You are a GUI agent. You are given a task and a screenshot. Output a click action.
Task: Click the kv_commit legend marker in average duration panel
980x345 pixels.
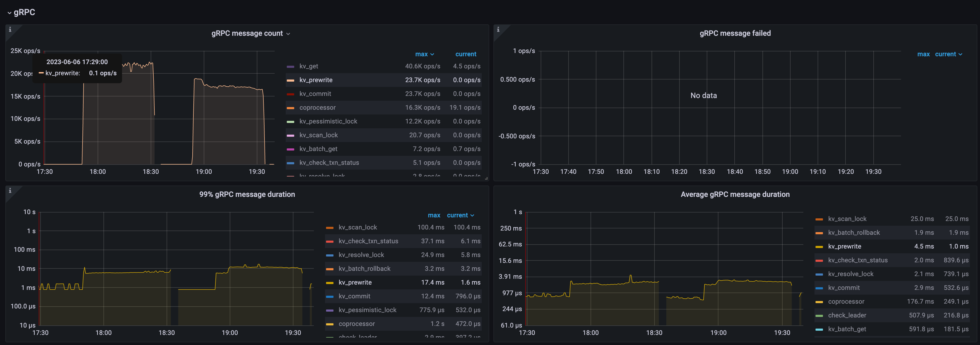819,287
